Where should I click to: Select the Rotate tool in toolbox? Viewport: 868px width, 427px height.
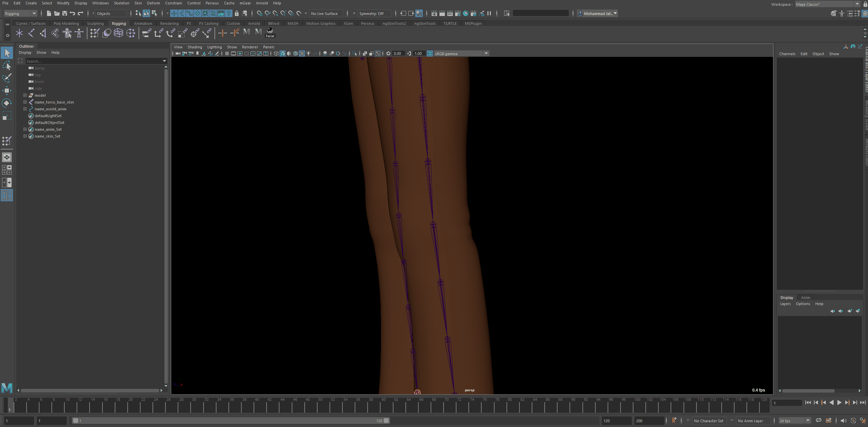pyautogui.click(x=6, y=103)
